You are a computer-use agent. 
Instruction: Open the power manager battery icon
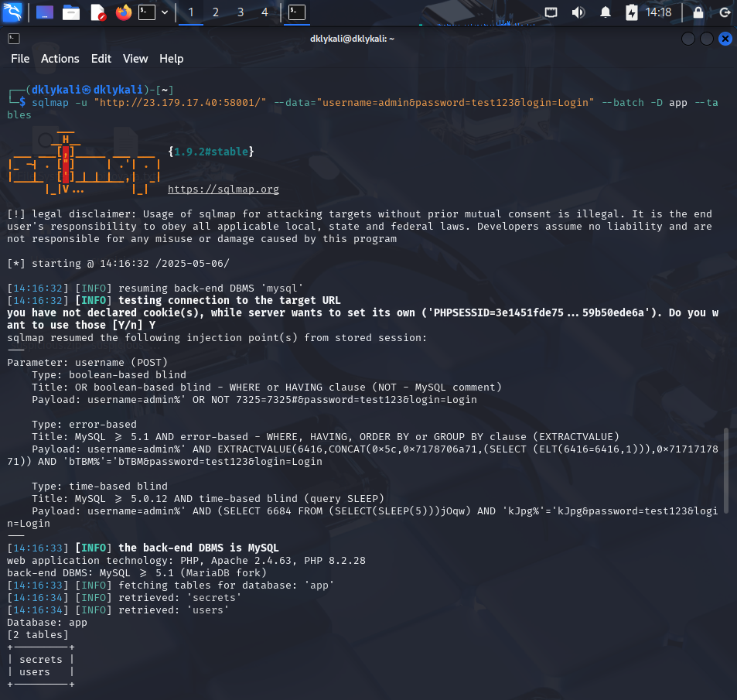(x=631, y=12)
